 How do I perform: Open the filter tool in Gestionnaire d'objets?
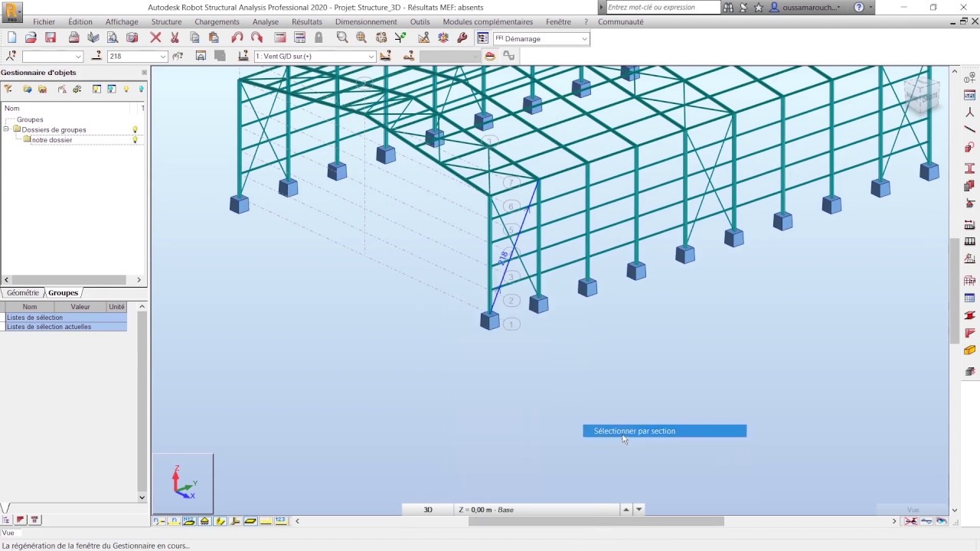pos(8,90)
